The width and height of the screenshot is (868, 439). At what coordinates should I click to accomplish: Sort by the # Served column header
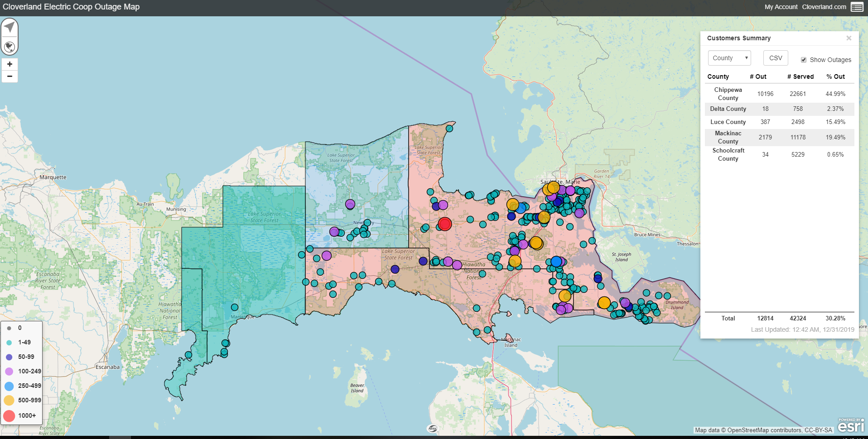click(x=800, y=76)
